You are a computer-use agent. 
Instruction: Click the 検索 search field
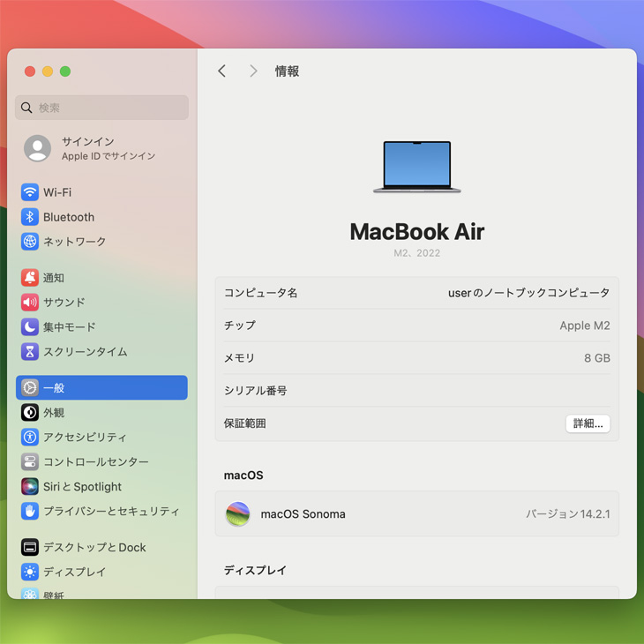pos(102,108)
